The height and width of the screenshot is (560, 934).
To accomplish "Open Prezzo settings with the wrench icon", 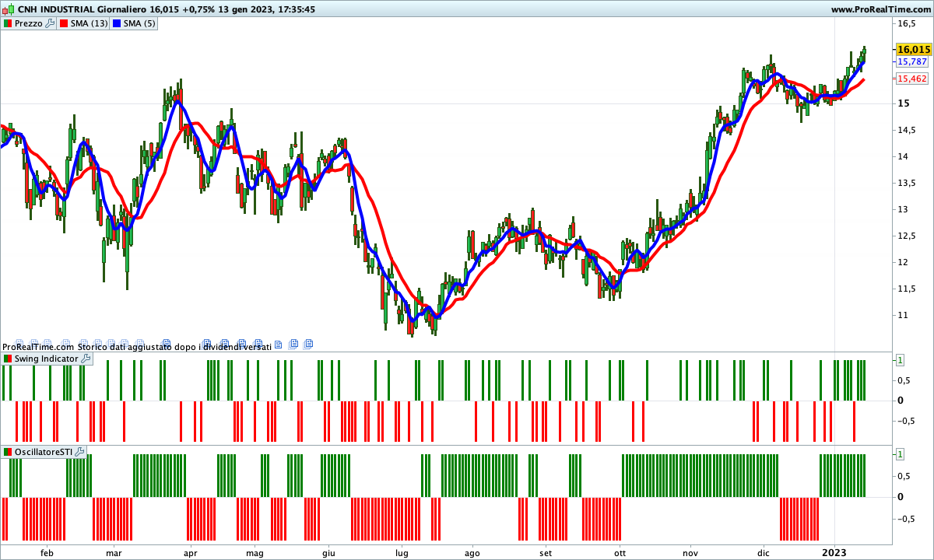I will tap(50, 23).
